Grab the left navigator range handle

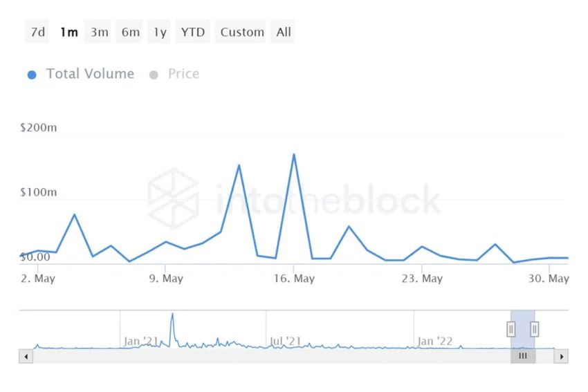tap(511, 329)
